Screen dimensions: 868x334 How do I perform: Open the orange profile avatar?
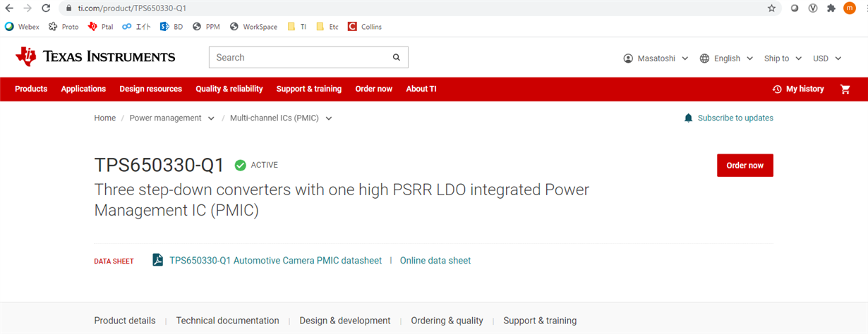(850, 8)
